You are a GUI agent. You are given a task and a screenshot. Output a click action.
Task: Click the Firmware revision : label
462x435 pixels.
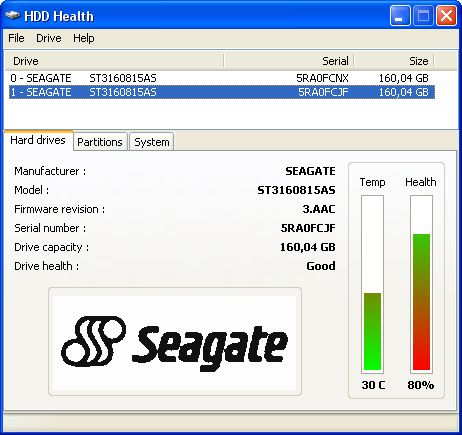point(59,209)
